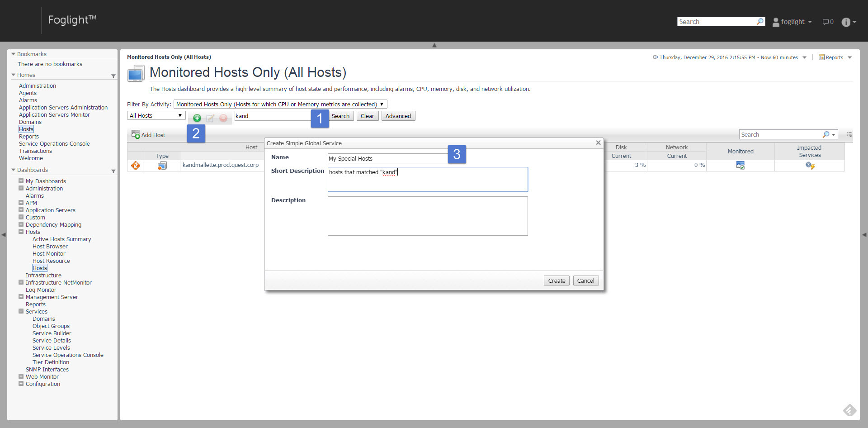This screenshot has height=428, width=868.
Task: Open the Reports dropdown arrow
Action: (x=850, y=57)
